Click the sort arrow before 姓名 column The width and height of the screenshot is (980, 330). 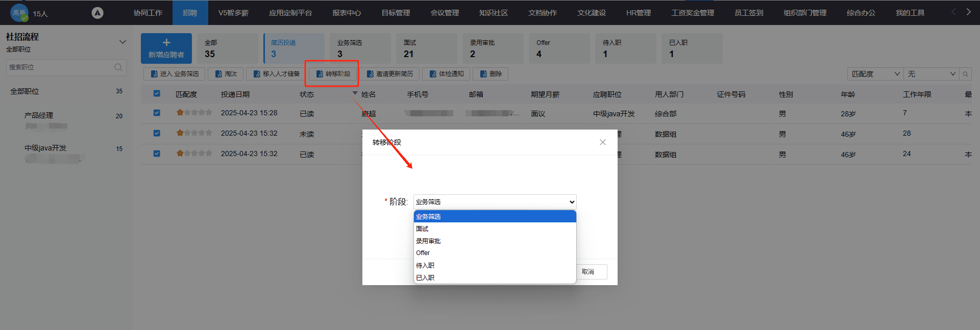(x=355, y=93)
